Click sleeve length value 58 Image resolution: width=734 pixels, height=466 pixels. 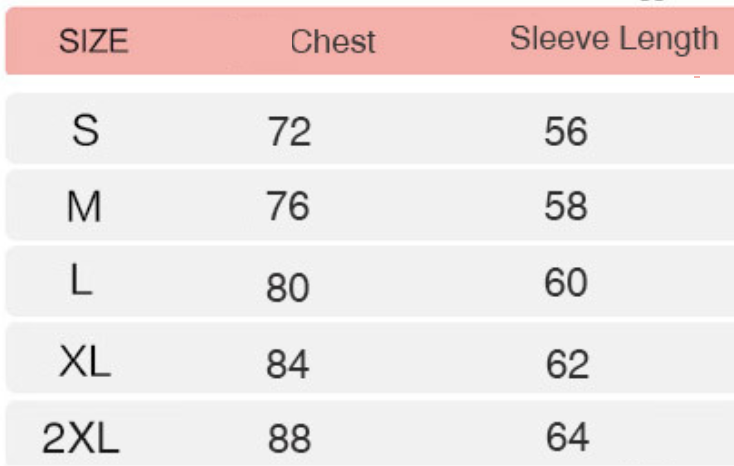[565, 208]
